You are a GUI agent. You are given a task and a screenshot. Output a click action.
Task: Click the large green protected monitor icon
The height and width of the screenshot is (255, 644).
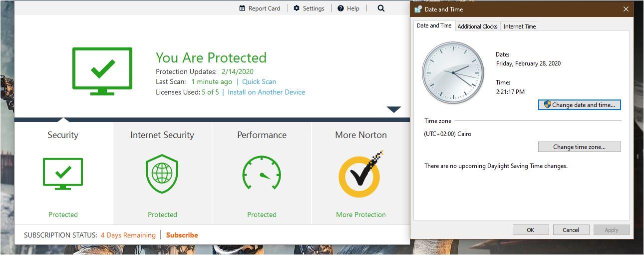(x=102, y=71)
